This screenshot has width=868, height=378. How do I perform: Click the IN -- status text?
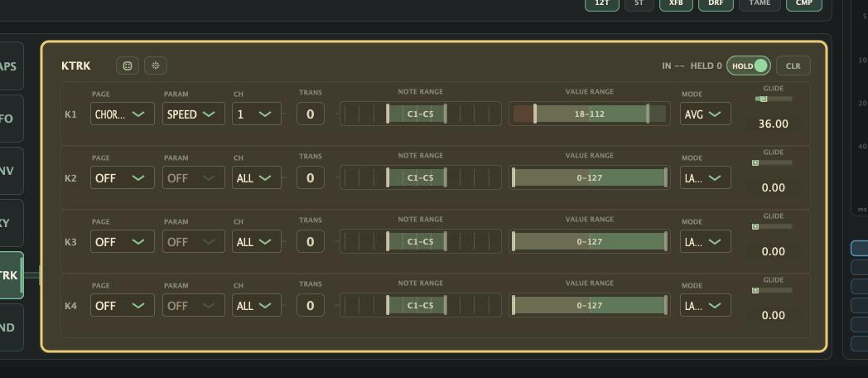[673, 66]
